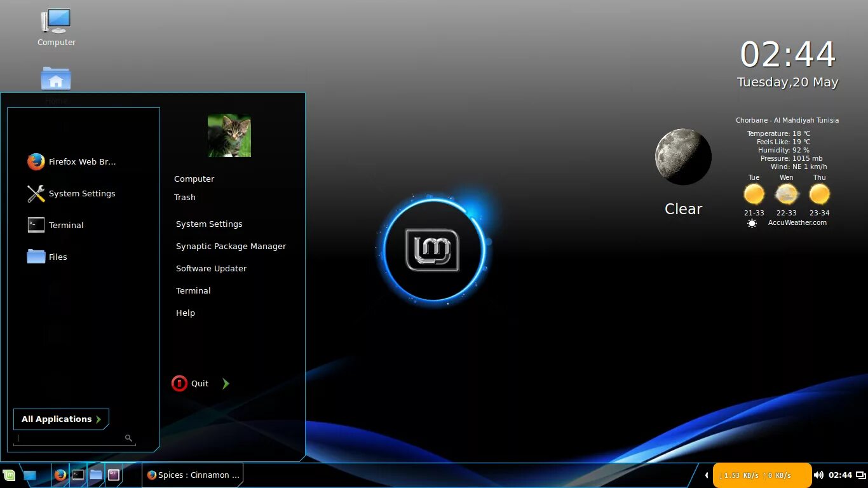The height and width of the screenshot is (488, 868).
Task: Click the Linux Mint menu button on panel
Action: (x=9, y=475)
